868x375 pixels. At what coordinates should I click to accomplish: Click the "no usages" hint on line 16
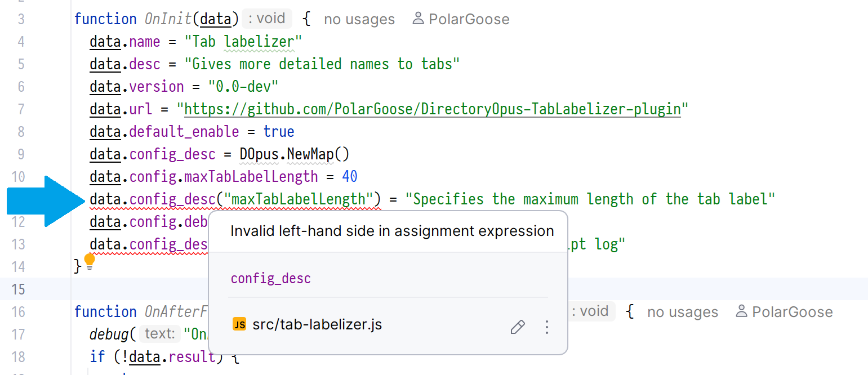[682, 312]
